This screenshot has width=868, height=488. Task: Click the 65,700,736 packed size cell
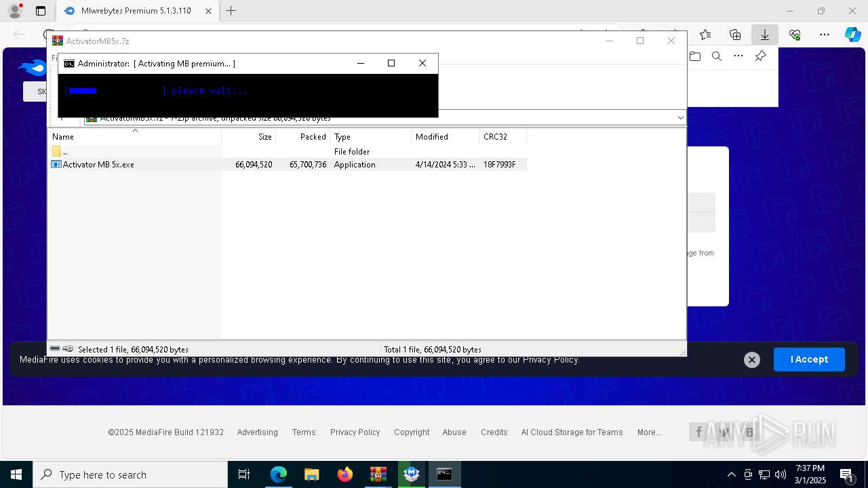tap(308, 164)
